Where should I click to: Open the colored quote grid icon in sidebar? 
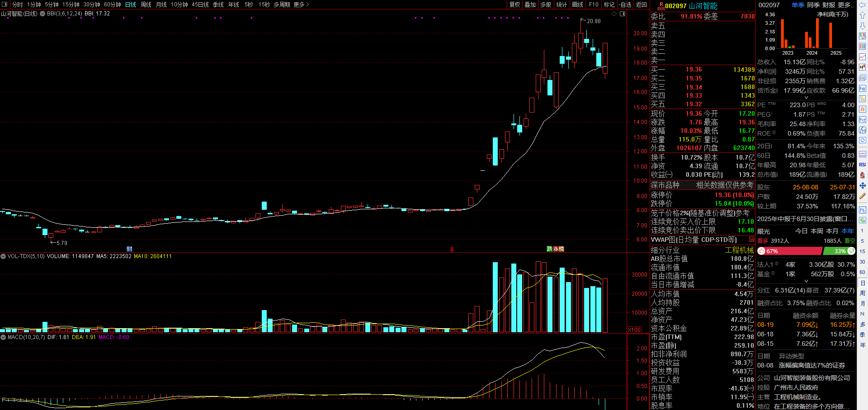tap(862, 47)
